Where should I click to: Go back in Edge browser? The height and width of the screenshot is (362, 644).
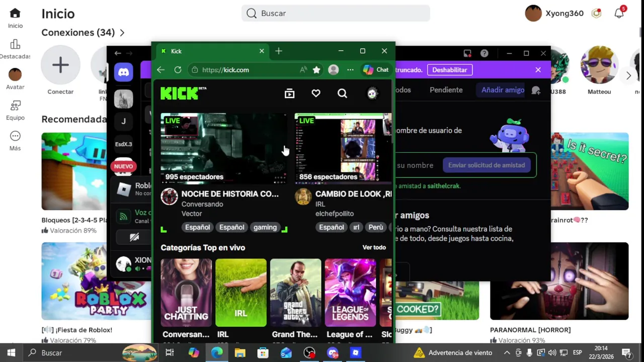160,70
